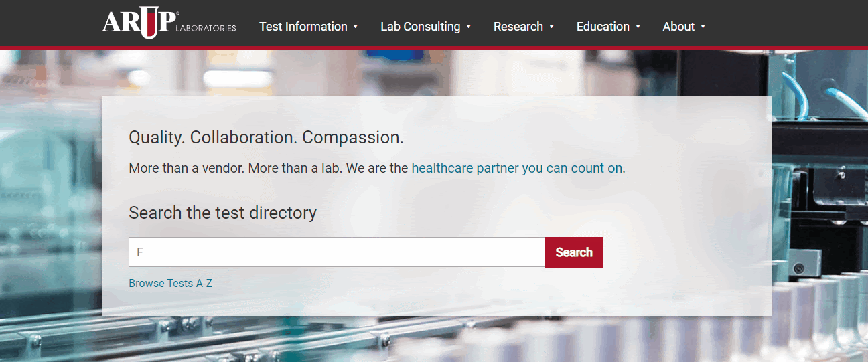Follow the "healthcare partner you can count on" link
Screen dimensions: 868x362
point(516,168)
